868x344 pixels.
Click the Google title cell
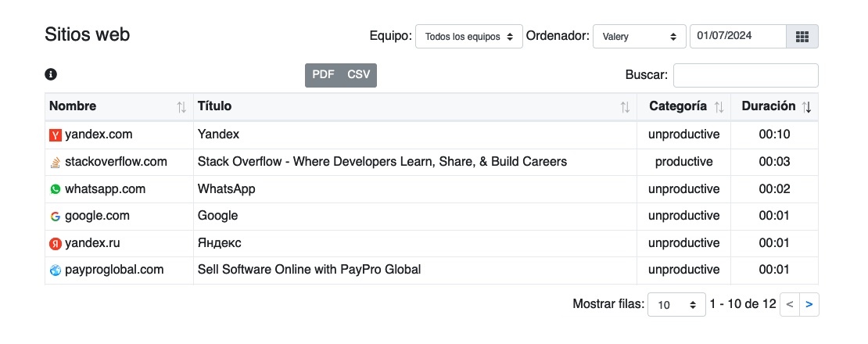(415, 217)
